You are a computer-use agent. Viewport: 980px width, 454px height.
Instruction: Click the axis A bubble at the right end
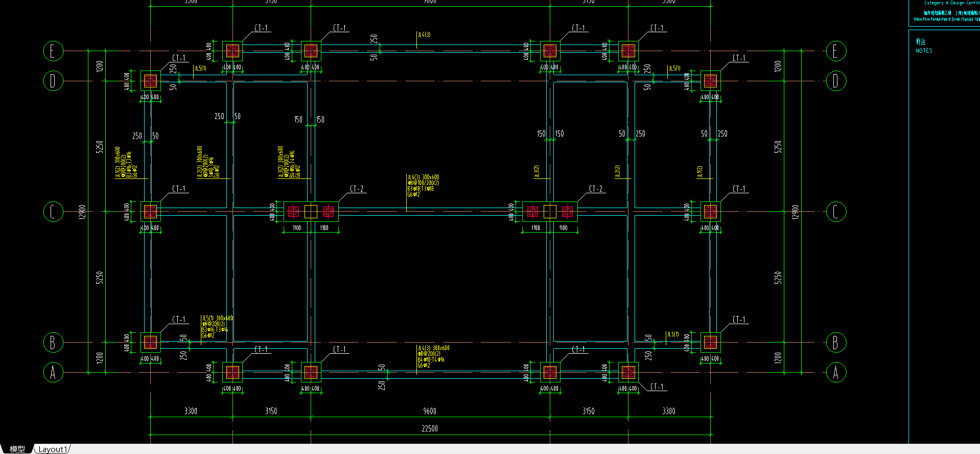pyautogui.click(x=836, y=372)
